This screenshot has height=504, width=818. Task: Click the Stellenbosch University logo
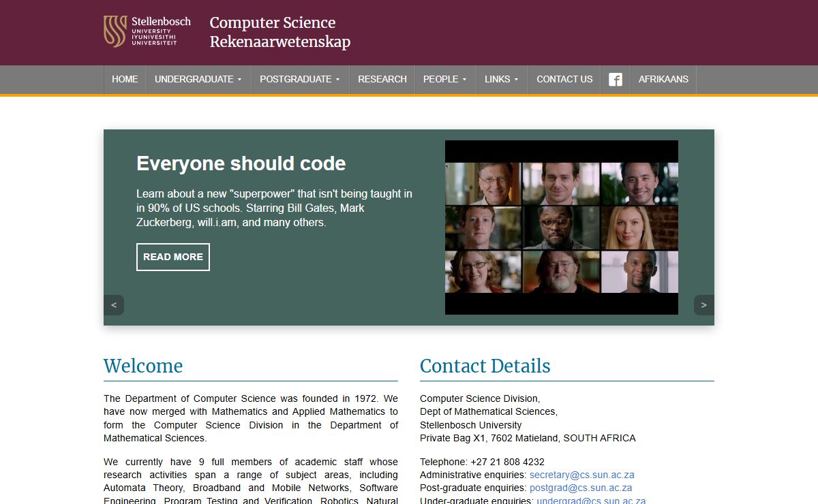pyautogui.click(x=147, y=31)
